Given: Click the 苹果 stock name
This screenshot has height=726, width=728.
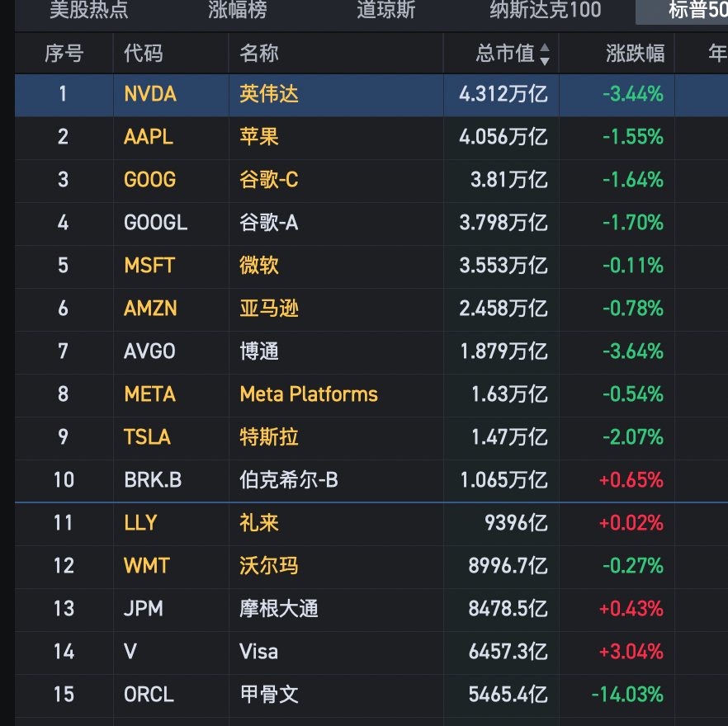Looking at the screenshot, I should tap(259, 137).
